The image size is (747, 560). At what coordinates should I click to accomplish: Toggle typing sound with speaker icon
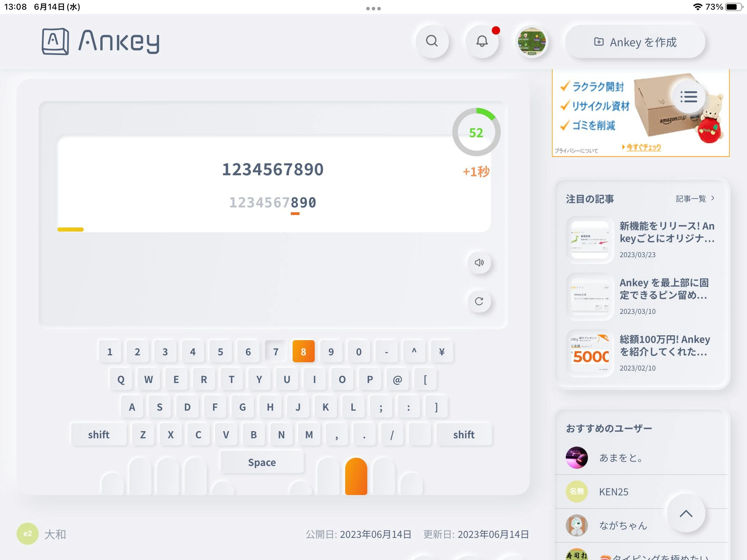pos(479,263)
